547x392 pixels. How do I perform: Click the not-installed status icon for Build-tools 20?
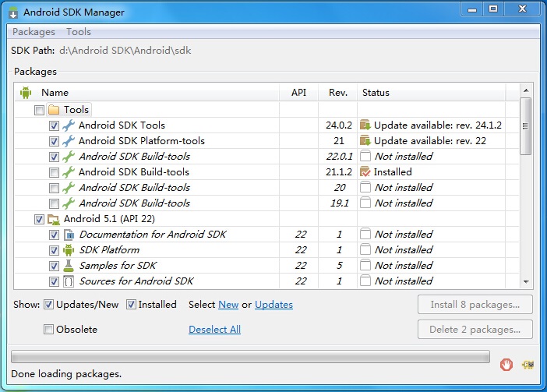click(x=365, y=187)
